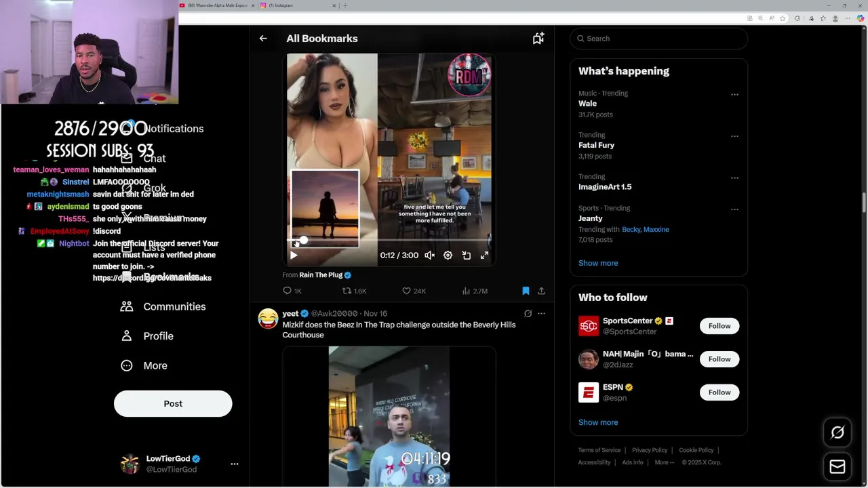Viewport: 868px width, 488px height.
Task: Open yeet's profile avatar
Action: [268, 319]
